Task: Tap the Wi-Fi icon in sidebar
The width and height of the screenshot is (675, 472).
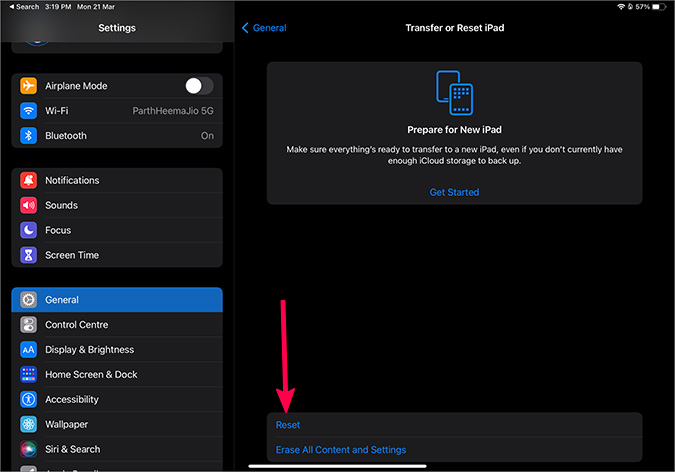Action: (x=28, y=111)
